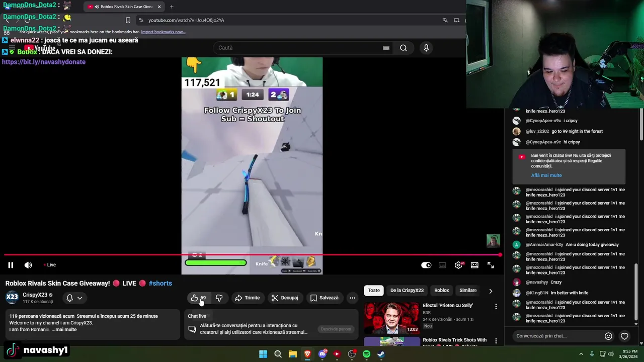
Task: Open the YouTube hamburger guide menu
Action: click(12, 48)
